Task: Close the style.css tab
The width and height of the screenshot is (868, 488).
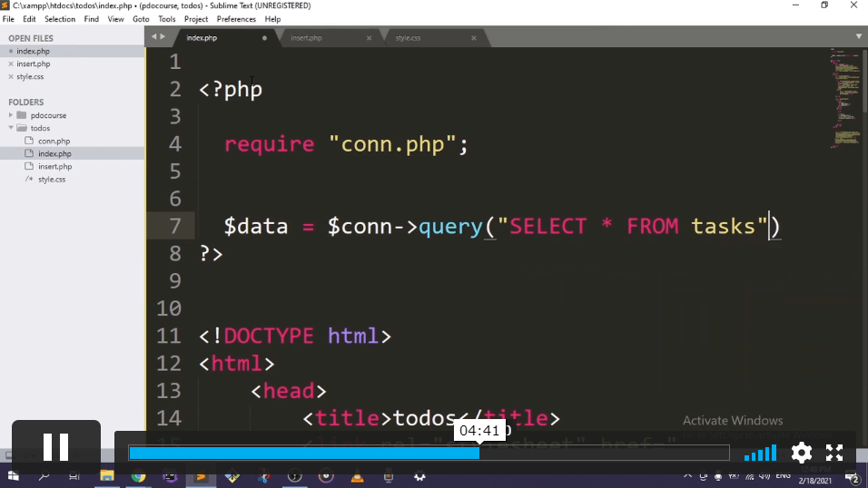Action: [x=473, y=38]
